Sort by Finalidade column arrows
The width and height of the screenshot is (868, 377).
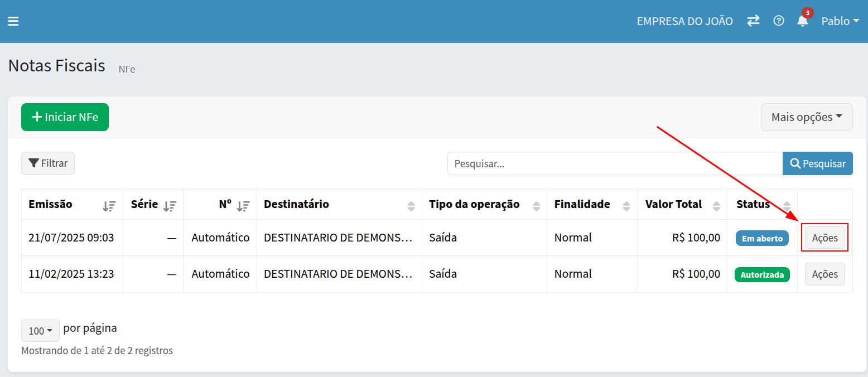pyautogui.click(x=626, y=206)
